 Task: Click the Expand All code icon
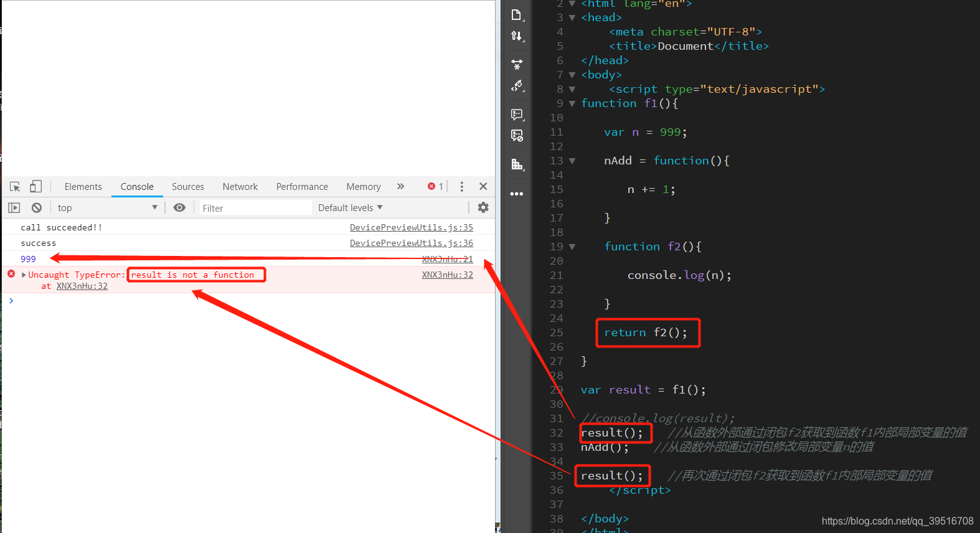coord(516,64)
